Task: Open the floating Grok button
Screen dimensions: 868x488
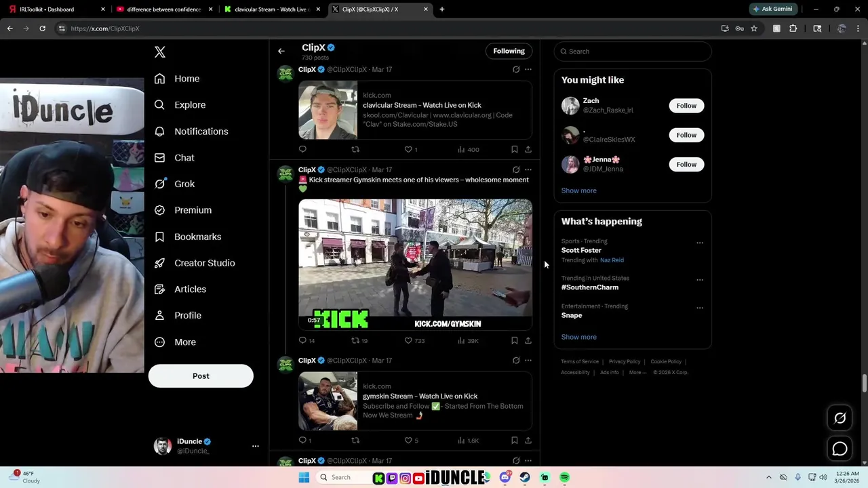Action: [840, 418]
